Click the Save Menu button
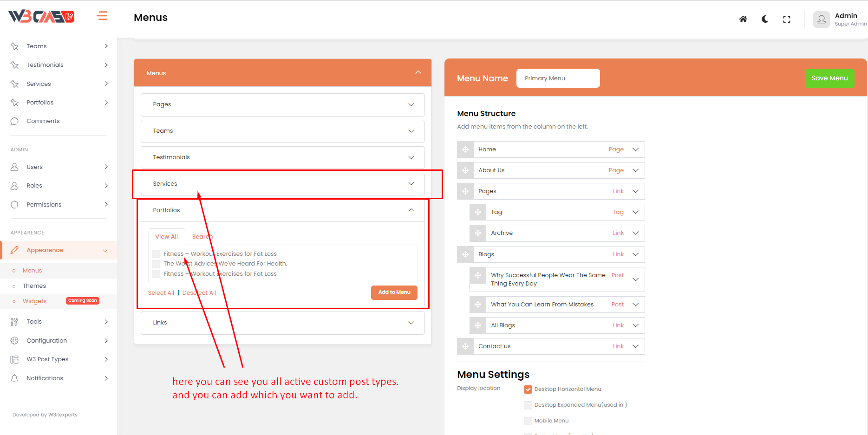Image resolution: width=868 pixels, height=435 pixels. (829, 78)
